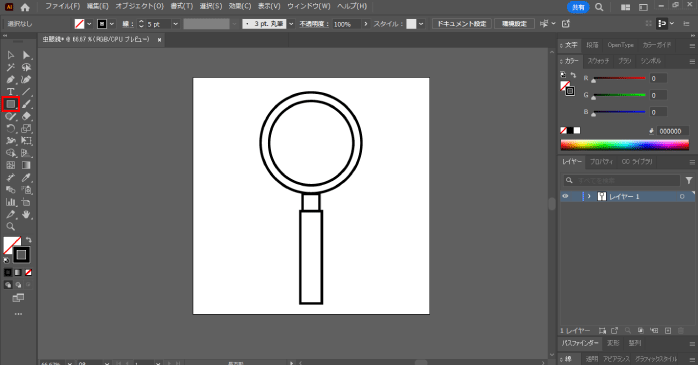Click hex color field 000000
This screenshot has width=698, height=365.
(673, 131)
